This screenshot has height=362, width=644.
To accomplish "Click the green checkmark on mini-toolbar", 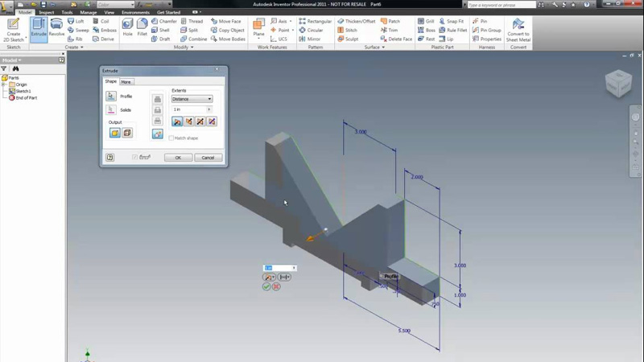I will [266, 287].
